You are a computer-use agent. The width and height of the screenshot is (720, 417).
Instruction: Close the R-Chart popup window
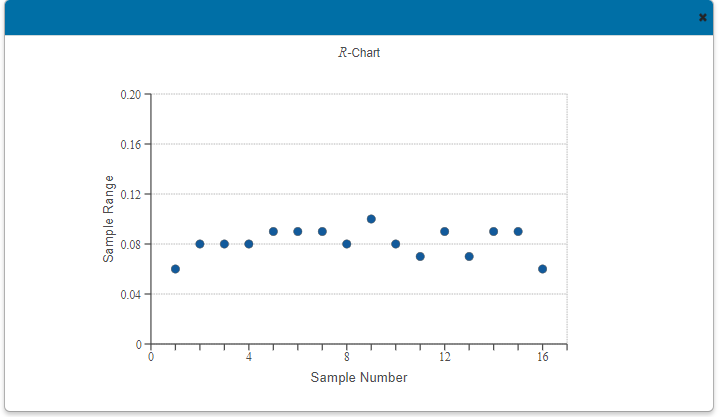click(702, 17)
